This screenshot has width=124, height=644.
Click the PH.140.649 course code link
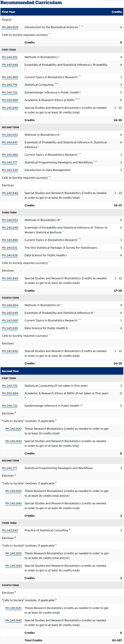(10, 313)
